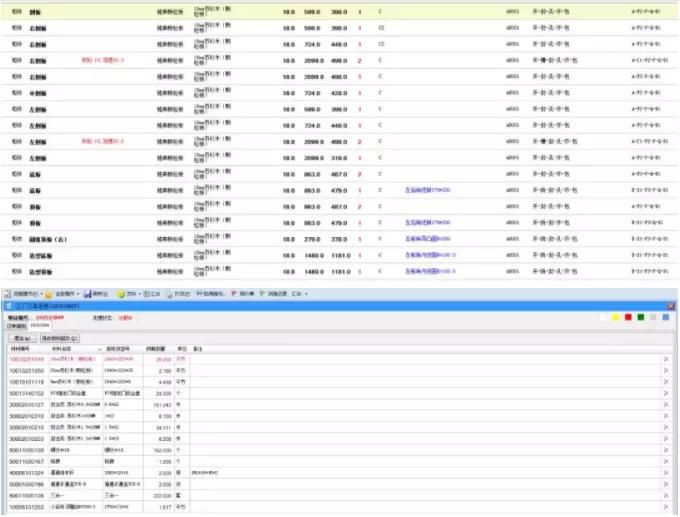This screenshot has width=680, height=517.
Task: Click the green circle icon in the toolbar
Action: (121, 294)
